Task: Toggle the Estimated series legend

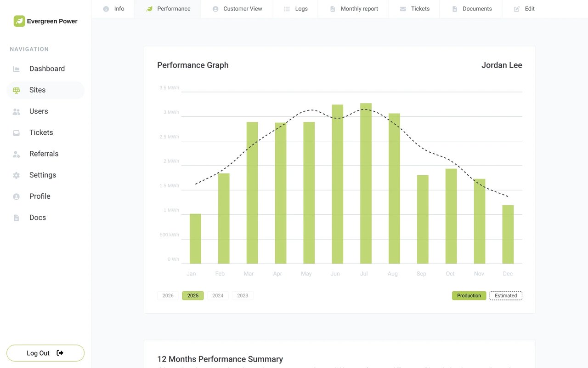Action: (x=506, y=296)
